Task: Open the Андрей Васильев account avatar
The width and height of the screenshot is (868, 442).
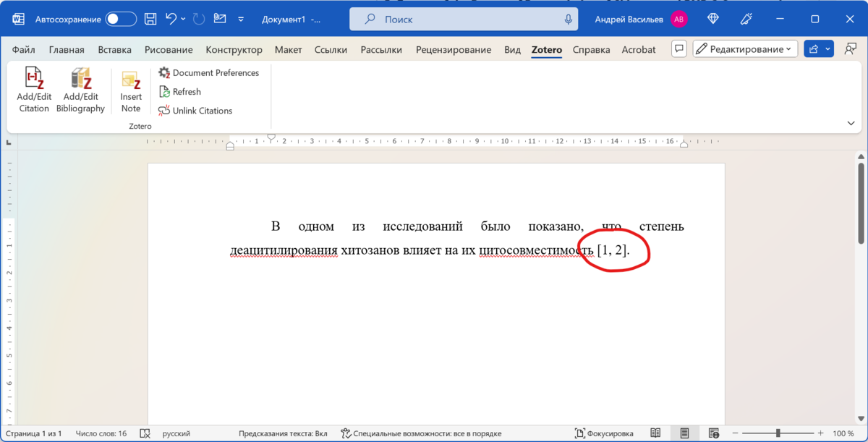Action: pos(678,20)
